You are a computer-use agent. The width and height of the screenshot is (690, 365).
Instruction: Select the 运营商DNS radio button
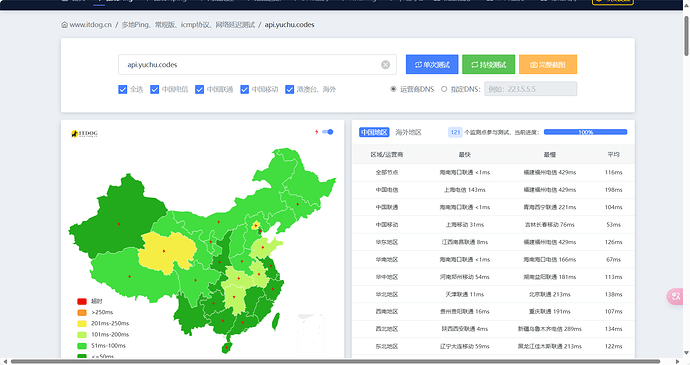[x=393, y=89]
